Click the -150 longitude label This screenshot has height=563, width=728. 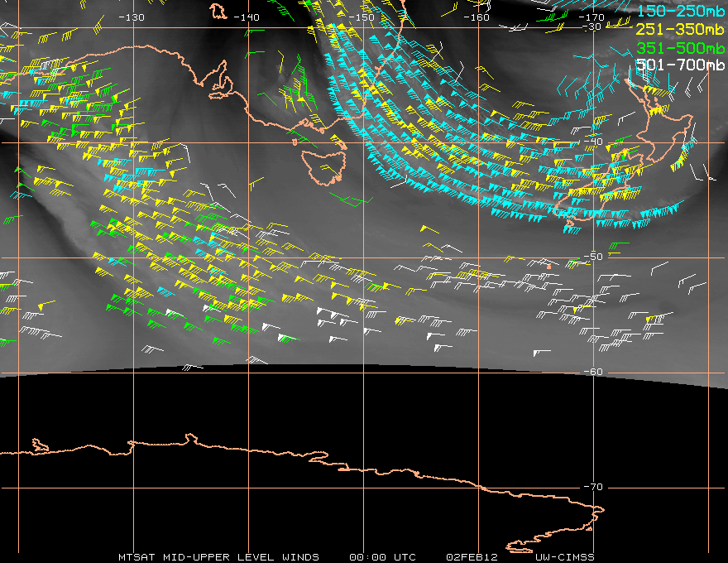tap(362, 17)
